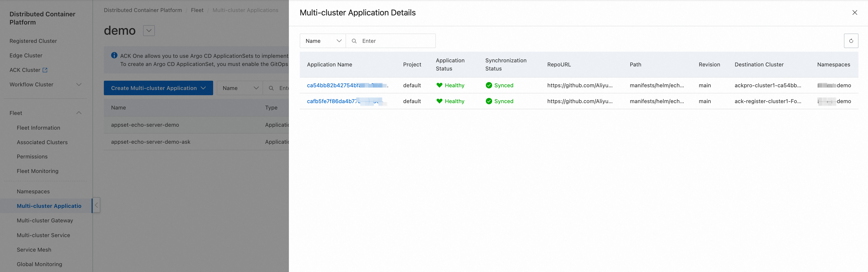
Task: Open the ca54bb82b42754 application link
Action: pos(334,85)
